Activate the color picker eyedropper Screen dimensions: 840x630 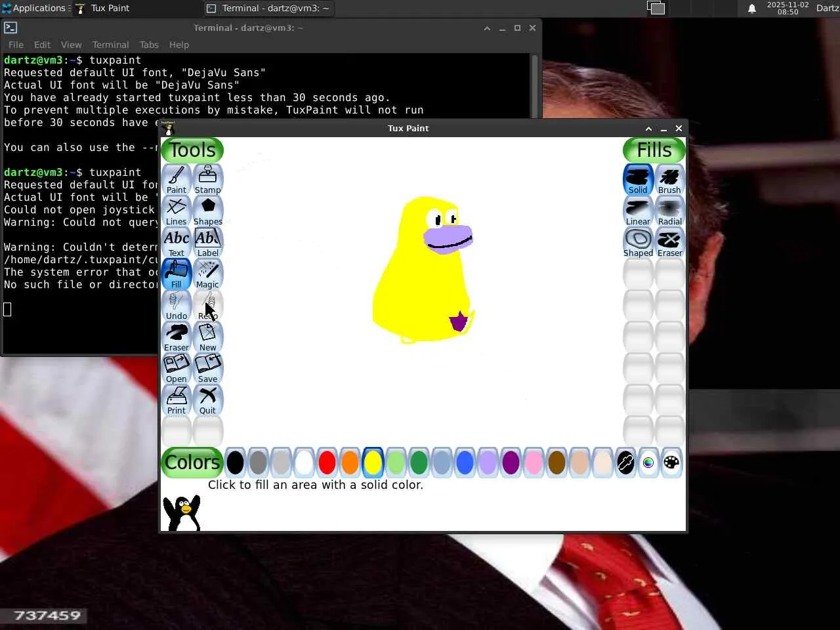[x=625, y=463]
